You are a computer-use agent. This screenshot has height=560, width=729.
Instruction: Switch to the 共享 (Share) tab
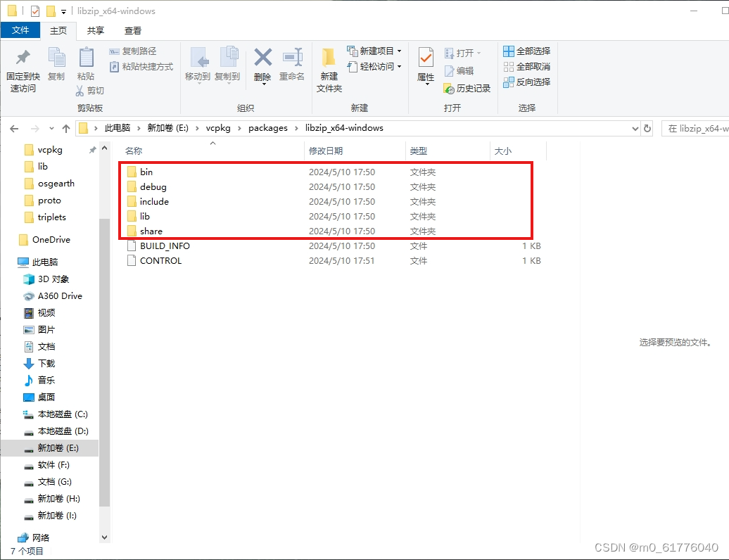(x=95, y=30)
